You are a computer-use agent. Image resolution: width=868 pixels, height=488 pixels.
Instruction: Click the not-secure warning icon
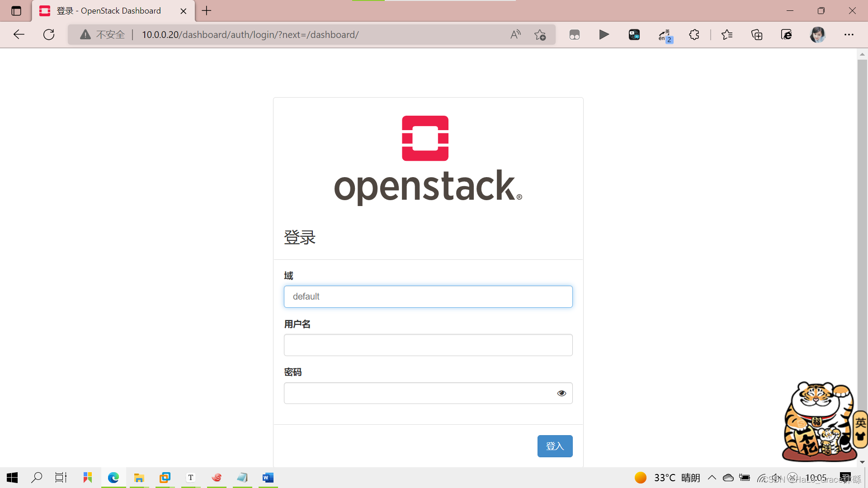pos(85,34)
